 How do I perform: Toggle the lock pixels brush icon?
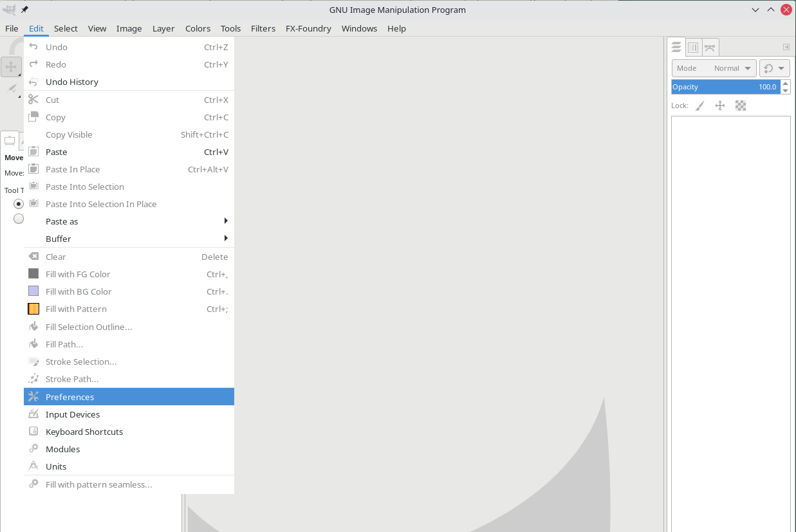[x=700, y=105]
